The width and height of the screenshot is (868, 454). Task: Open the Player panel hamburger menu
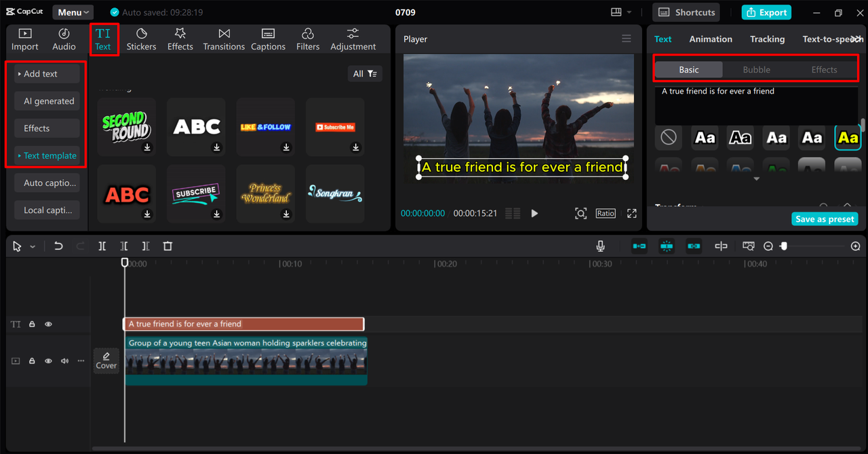[x=627, y=39]
